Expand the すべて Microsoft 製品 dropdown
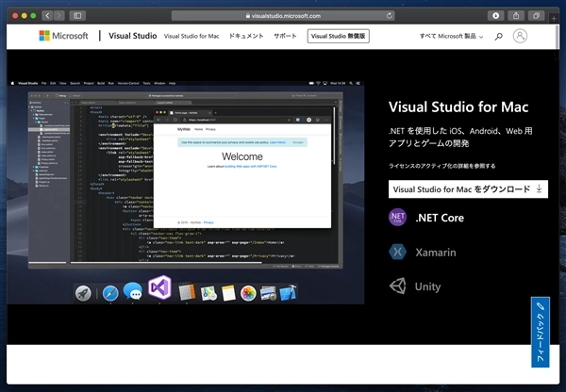 tap(451, 36)
